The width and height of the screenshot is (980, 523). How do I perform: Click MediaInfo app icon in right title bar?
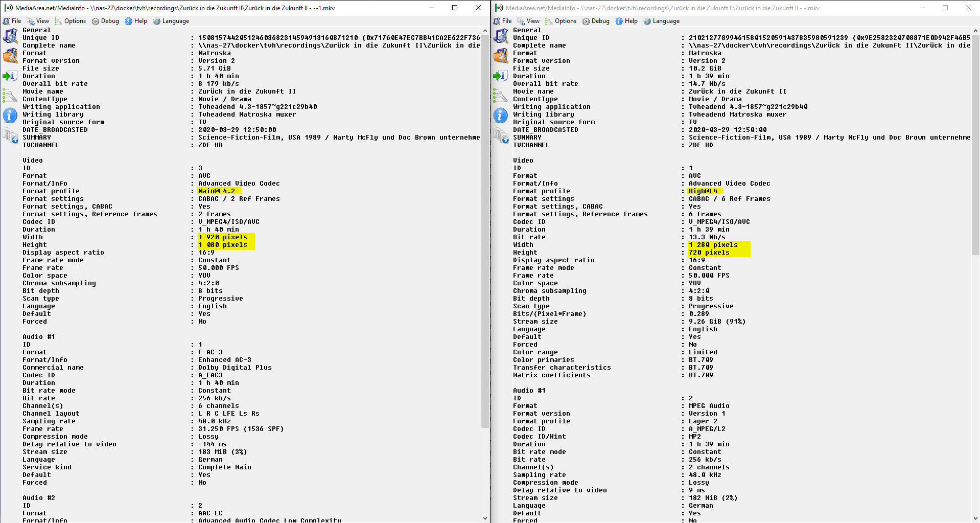tap(499, 8)
